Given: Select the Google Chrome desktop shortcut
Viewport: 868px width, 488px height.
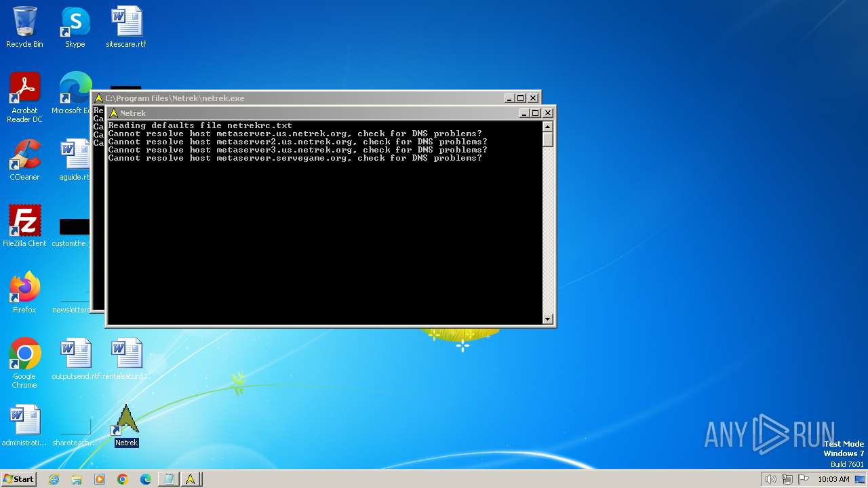Looking at the screenshot, I should tap(24, 363).
